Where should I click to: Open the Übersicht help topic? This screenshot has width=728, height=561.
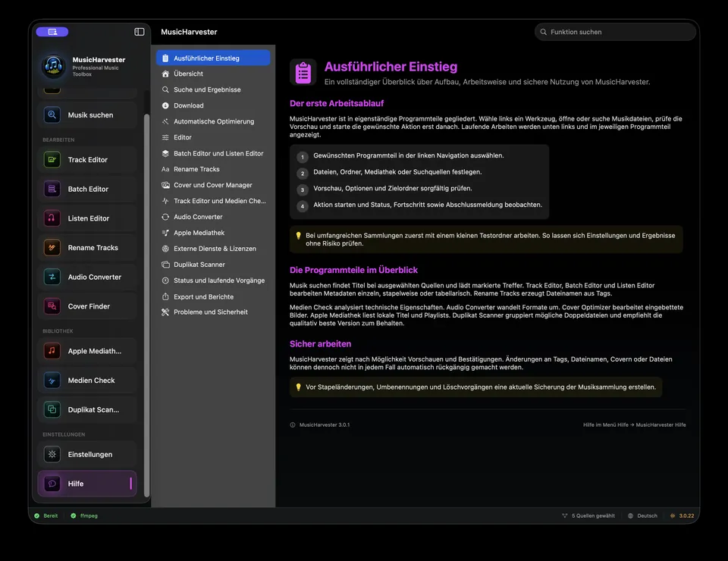pyautogui.click(x=213, y=74)
